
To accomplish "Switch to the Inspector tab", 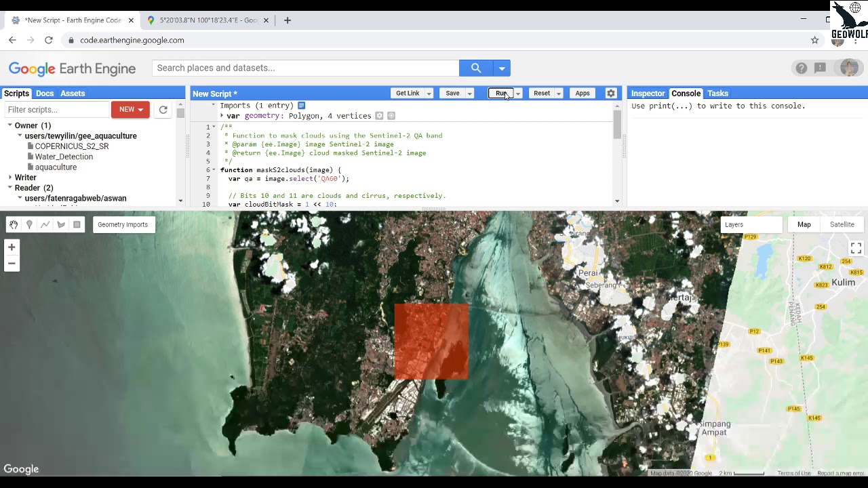I will pos(648,94).
